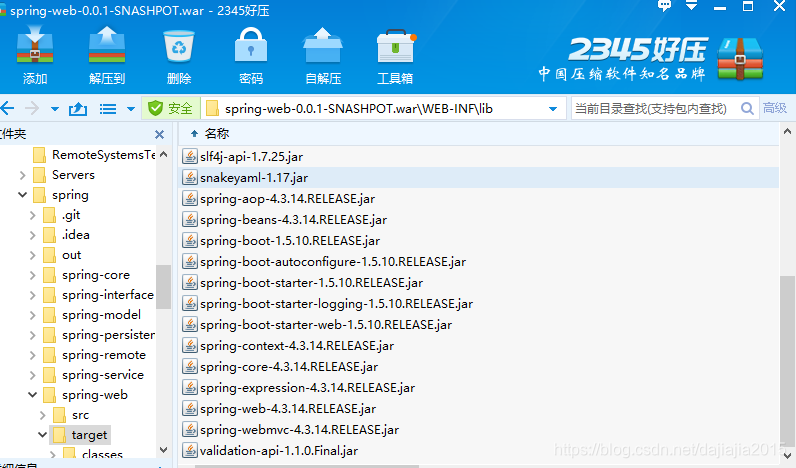Viewport: 796px width, 468px height.
Task: Collapse the target folder
Action: (43, 434)
